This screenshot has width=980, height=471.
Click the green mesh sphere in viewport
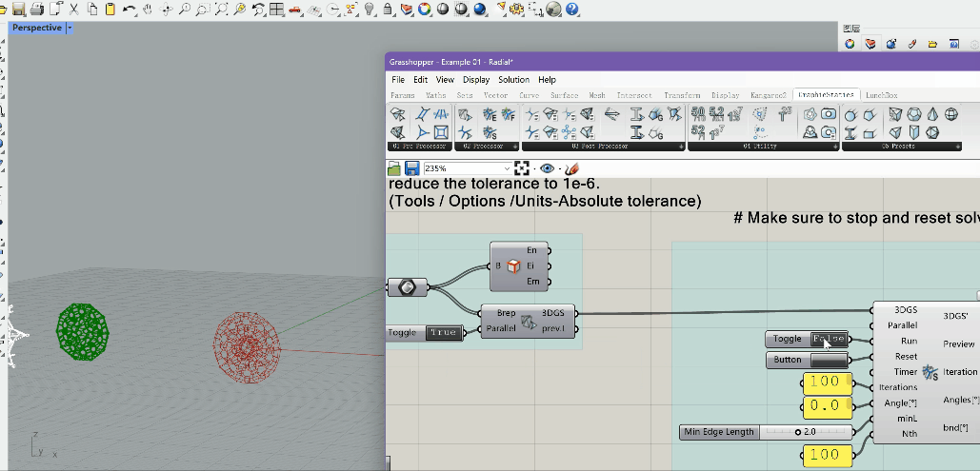pos(83,332)
